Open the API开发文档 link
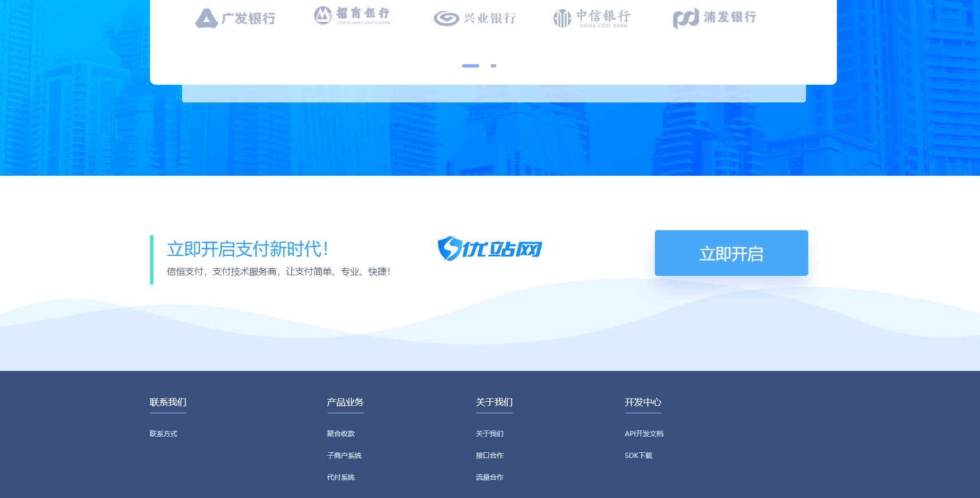This screenshot has height=498, width=980. (644, 434)
